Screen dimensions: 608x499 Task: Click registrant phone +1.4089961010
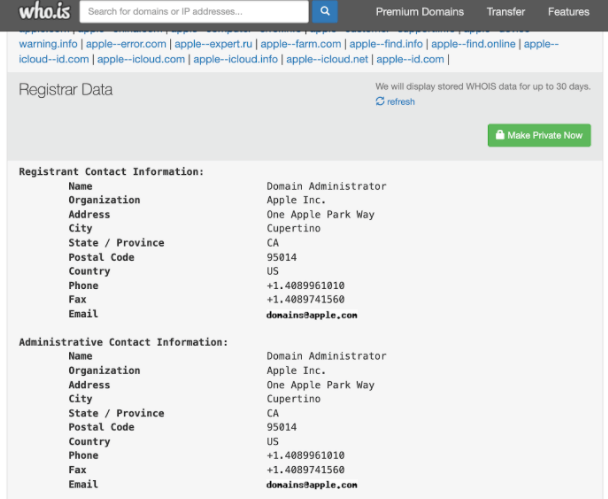[x=306, y=285]
